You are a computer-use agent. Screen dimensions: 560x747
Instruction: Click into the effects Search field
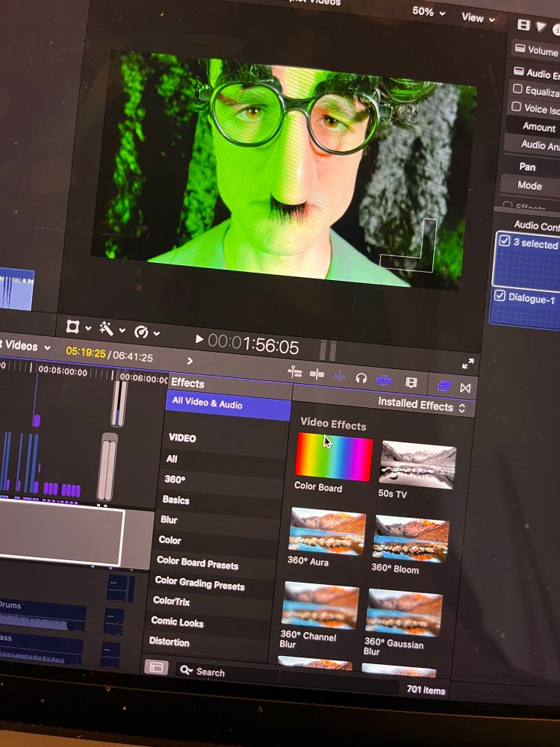(286, 678)
